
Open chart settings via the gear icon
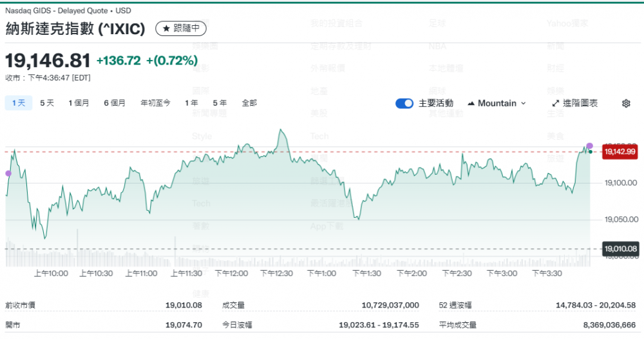coord(626,103)
